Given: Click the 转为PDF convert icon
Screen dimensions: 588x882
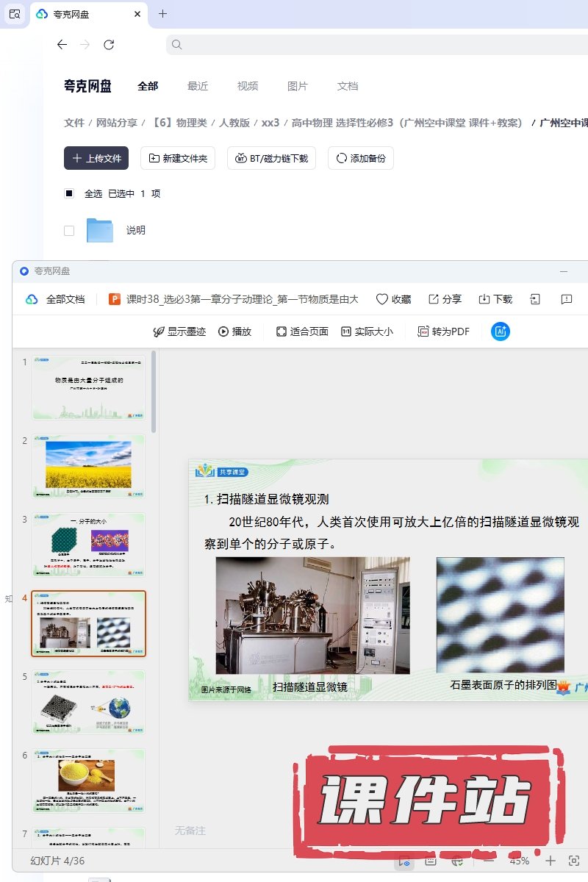Looking at the screenshot, I should click(x=423, y=331).
